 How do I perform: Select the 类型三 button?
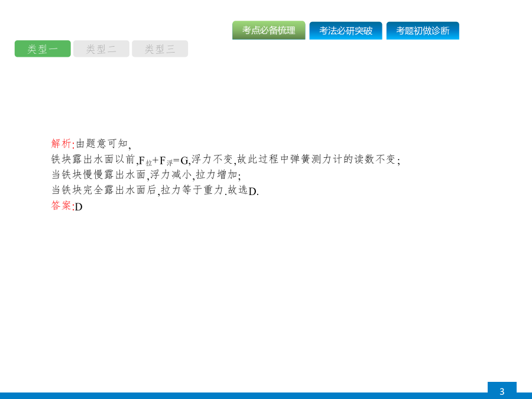coord(160,49)
